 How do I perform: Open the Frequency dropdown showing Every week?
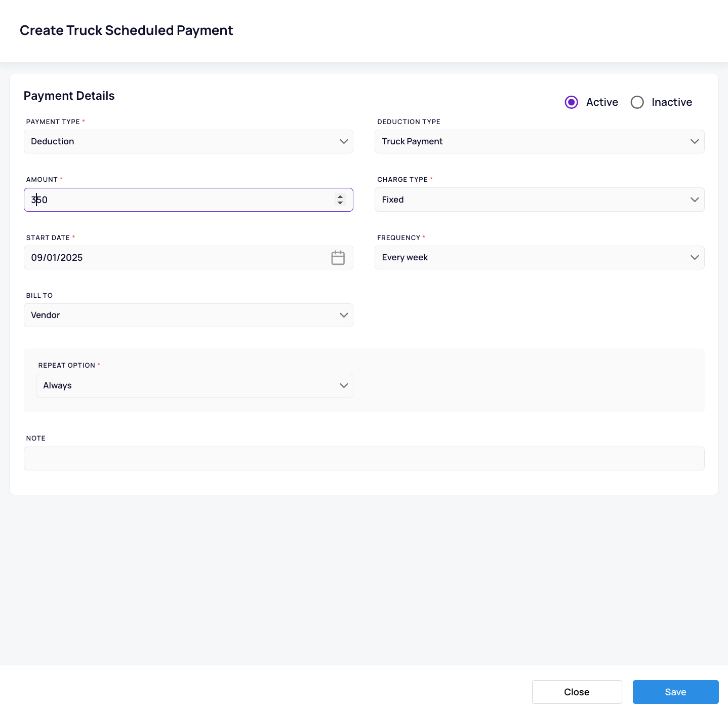pos(539,257)
